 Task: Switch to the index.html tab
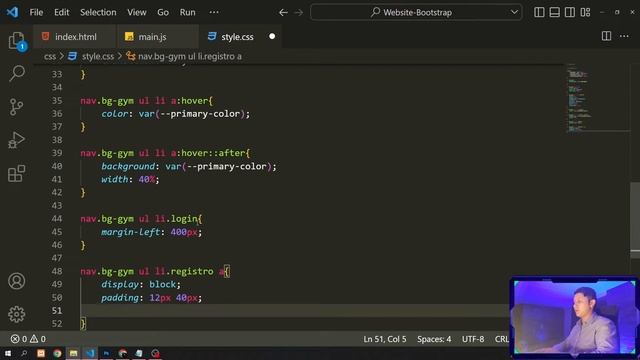[75, 37]
